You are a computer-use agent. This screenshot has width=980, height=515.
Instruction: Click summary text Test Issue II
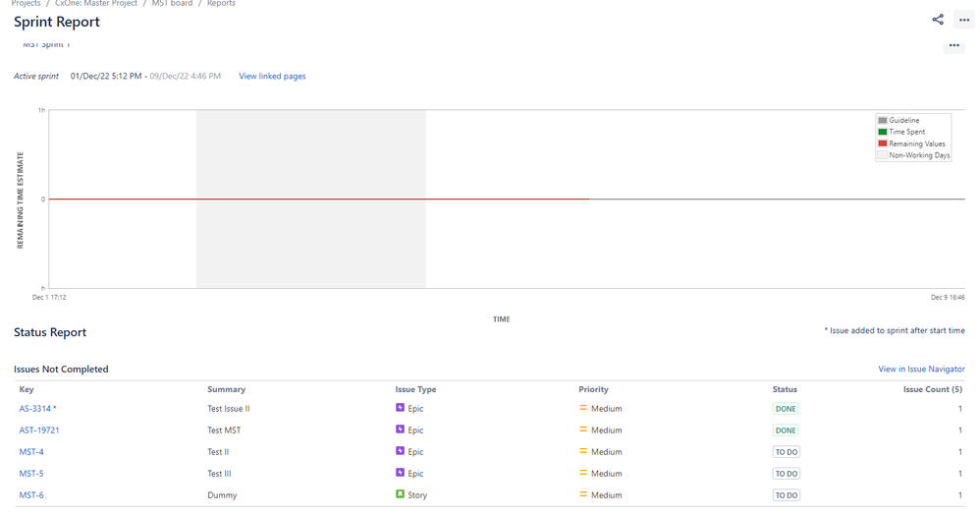tap(229, 409)
